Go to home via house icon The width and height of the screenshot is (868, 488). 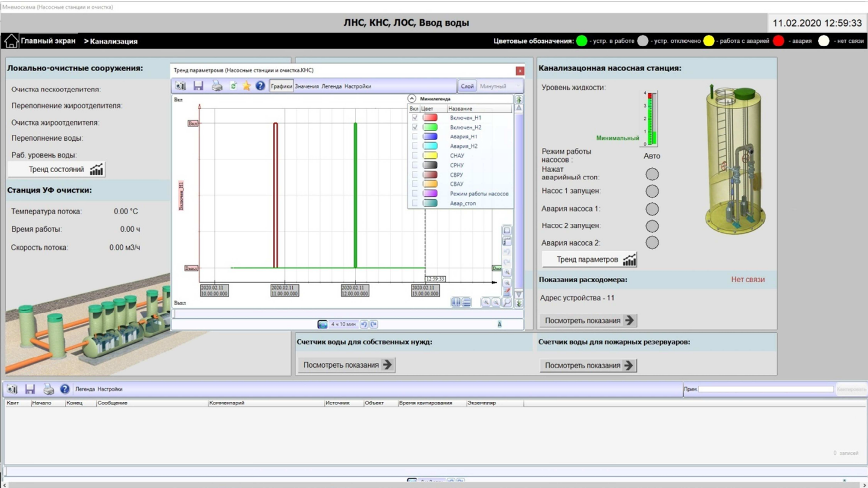point(11,41)
